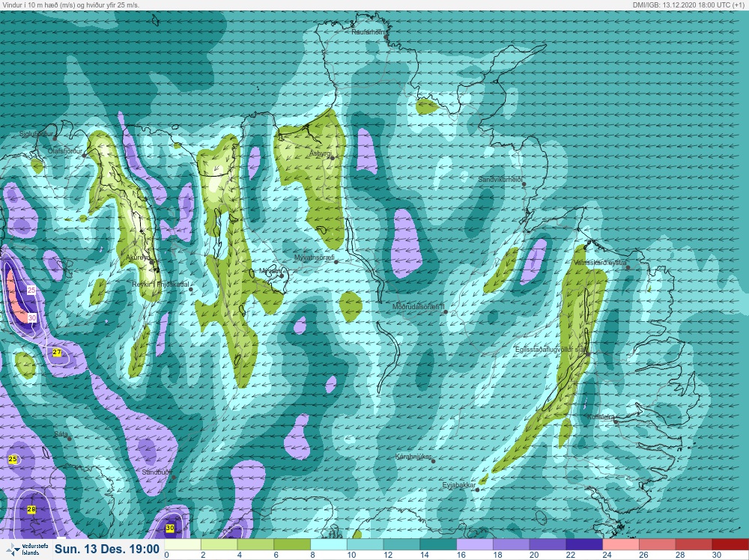Select the Möðrudalsöræfi II station label
749x560 pixels.
[x=419, y=307]
